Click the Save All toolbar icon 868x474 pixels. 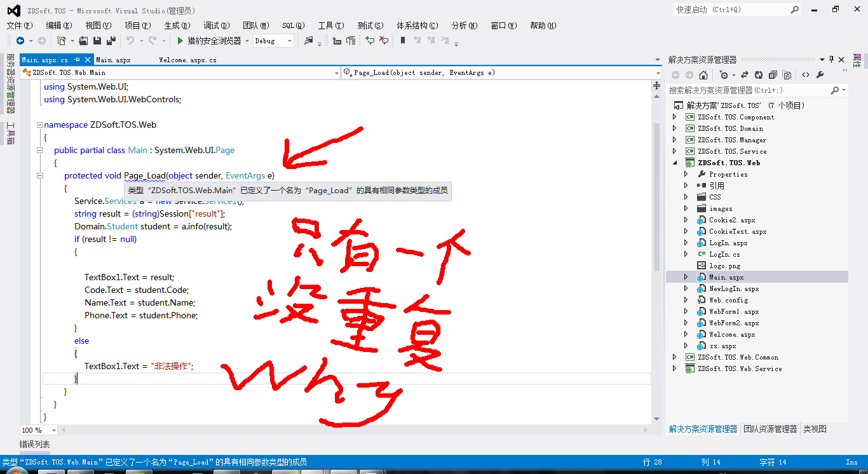tap(111, 41)
